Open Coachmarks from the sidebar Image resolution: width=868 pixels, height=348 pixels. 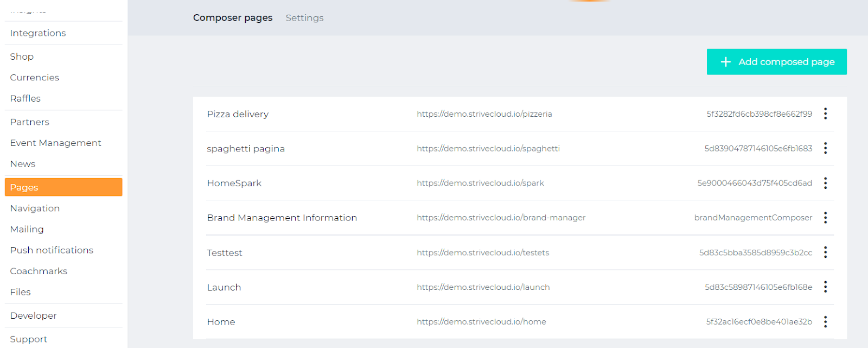(x=39, y=271)
